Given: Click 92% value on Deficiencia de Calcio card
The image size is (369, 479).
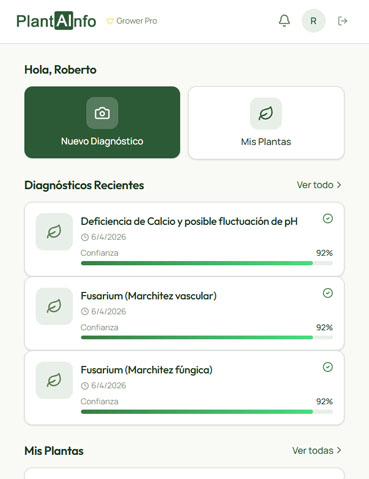Looking at the screenshot, I should click(x=324, y=253).
